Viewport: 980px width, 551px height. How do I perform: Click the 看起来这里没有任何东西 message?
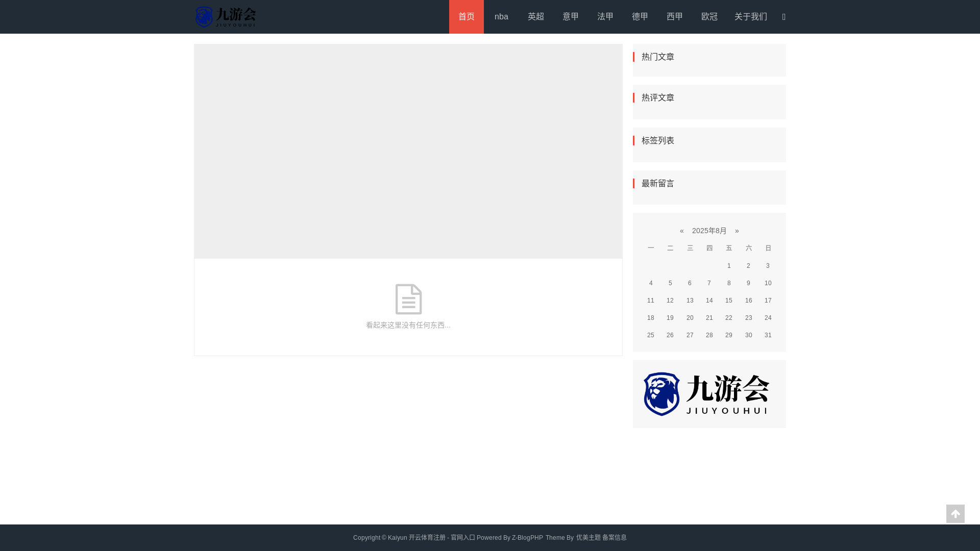coord(408,325)
